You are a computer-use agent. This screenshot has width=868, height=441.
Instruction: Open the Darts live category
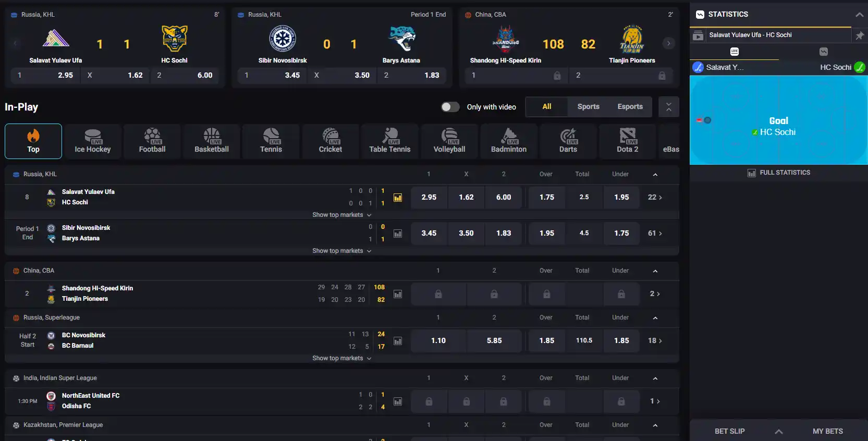click(x=568, y=141)
